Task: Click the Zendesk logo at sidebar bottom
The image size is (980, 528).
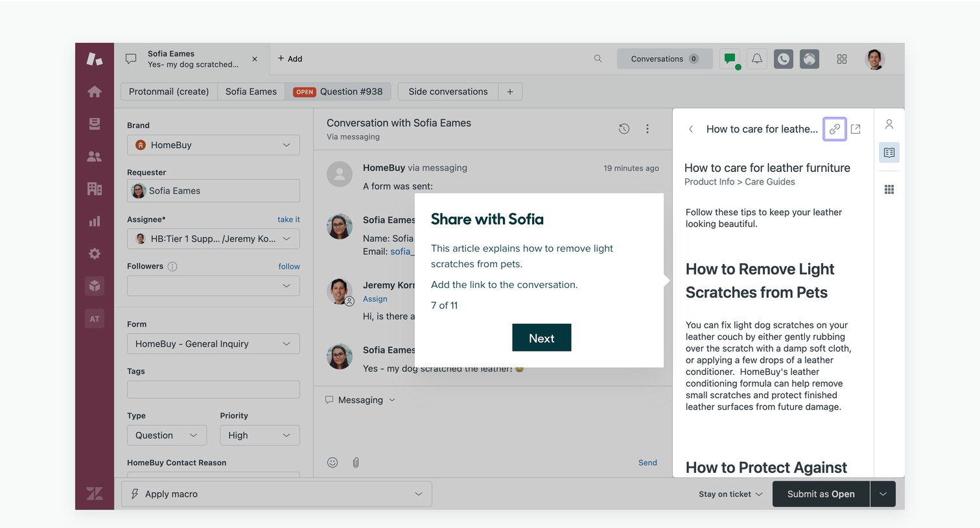Action: point(95,494)
